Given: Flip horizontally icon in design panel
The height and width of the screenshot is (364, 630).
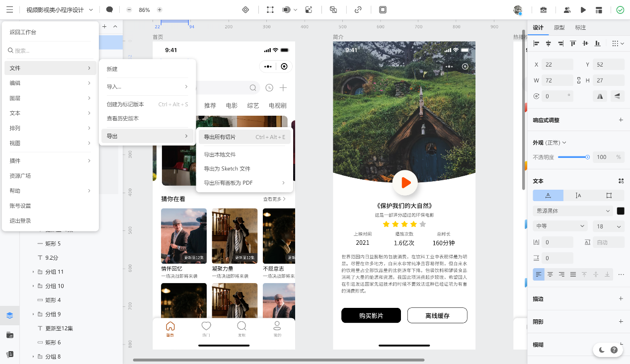Looking at the screenshot, I should (x=601, y=96).
